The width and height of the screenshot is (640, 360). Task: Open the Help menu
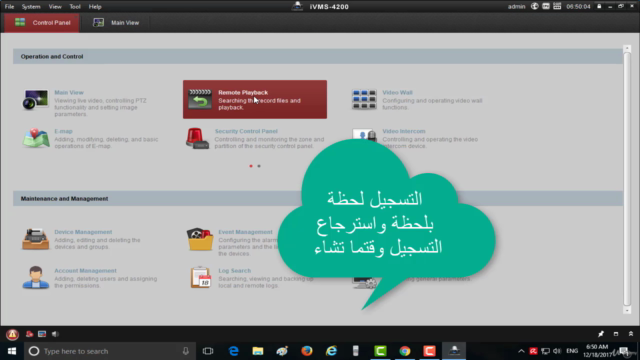coord(95,7)
